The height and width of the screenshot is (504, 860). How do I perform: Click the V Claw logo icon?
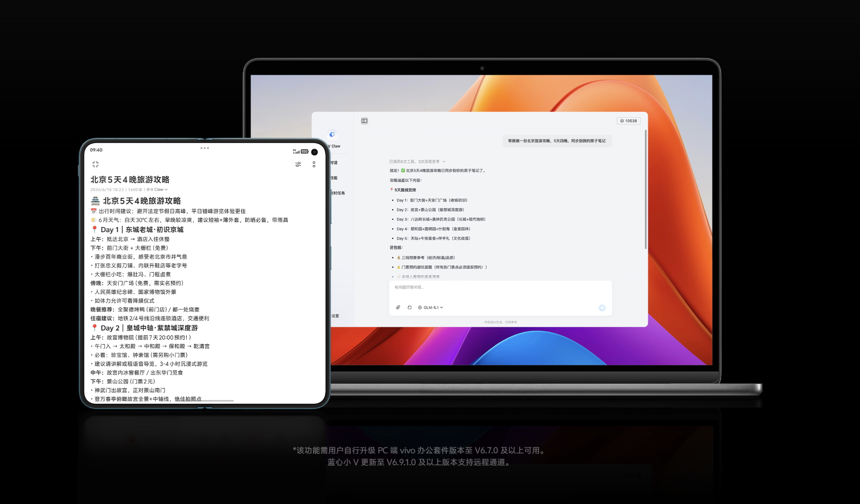[x=332, y=134]
